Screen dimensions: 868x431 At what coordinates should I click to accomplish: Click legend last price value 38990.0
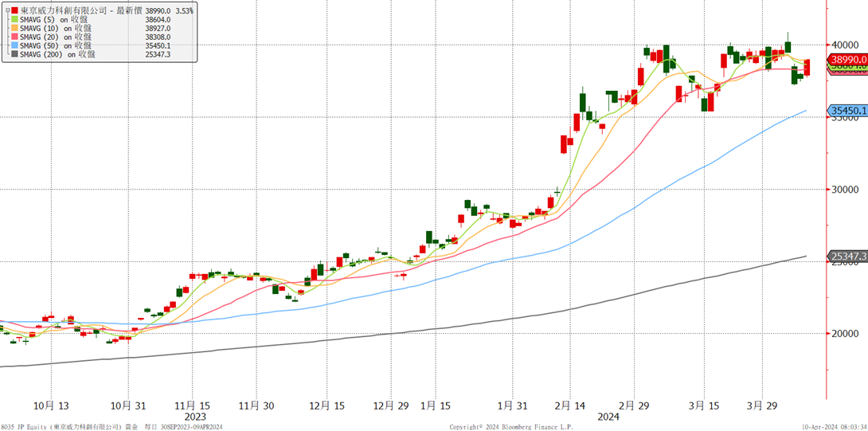coord(158,10)
